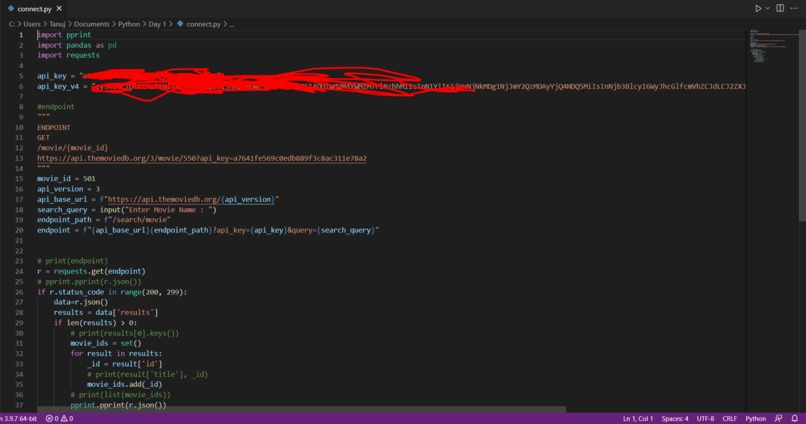
Task: Open the Tanuj breadcrumb segment
Action: 57,24
